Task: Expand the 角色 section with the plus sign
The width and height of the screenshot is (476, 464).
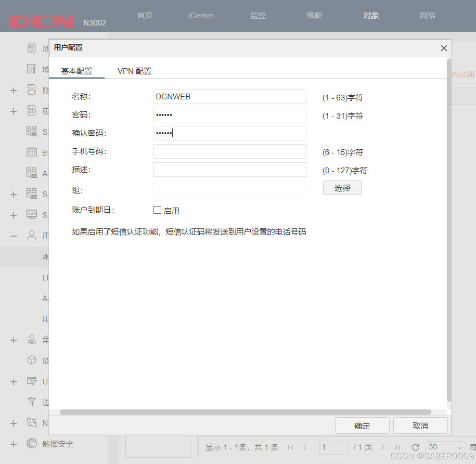Action: coord(13,340)
